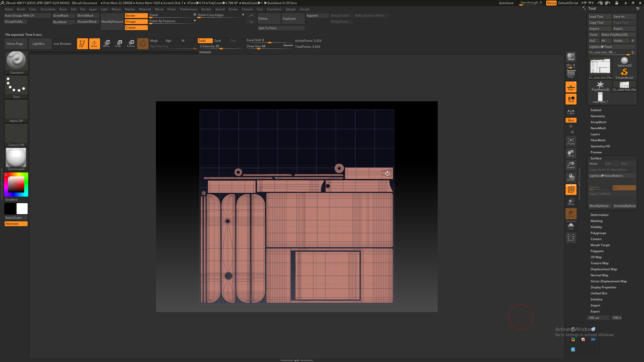Click the current brush circle icon

tap(143, 44)
